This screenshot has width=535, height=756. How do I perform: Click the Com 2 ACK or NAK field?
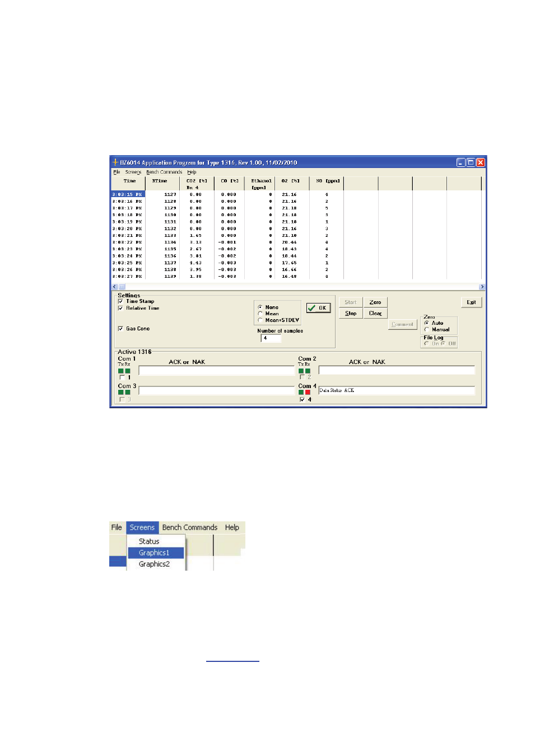397,370
